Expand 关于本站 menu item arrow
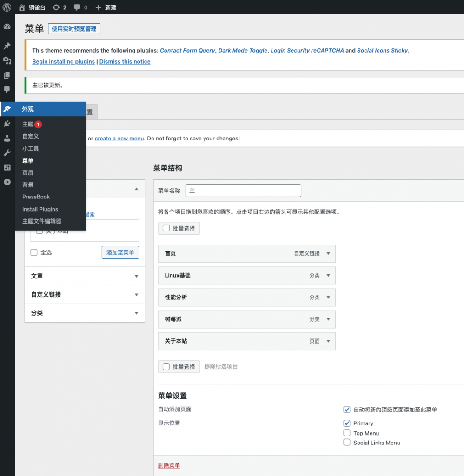Viewport: 464px width, 476px height. point(328,341)
